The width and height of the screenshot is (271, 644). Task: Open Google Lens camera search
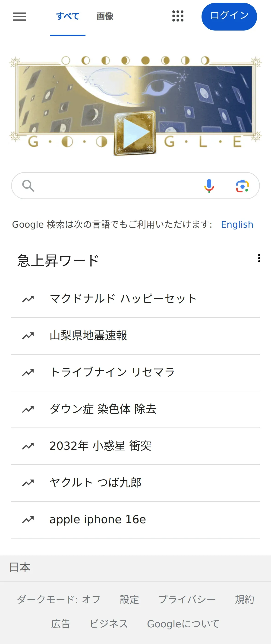[x=242, y=186]
